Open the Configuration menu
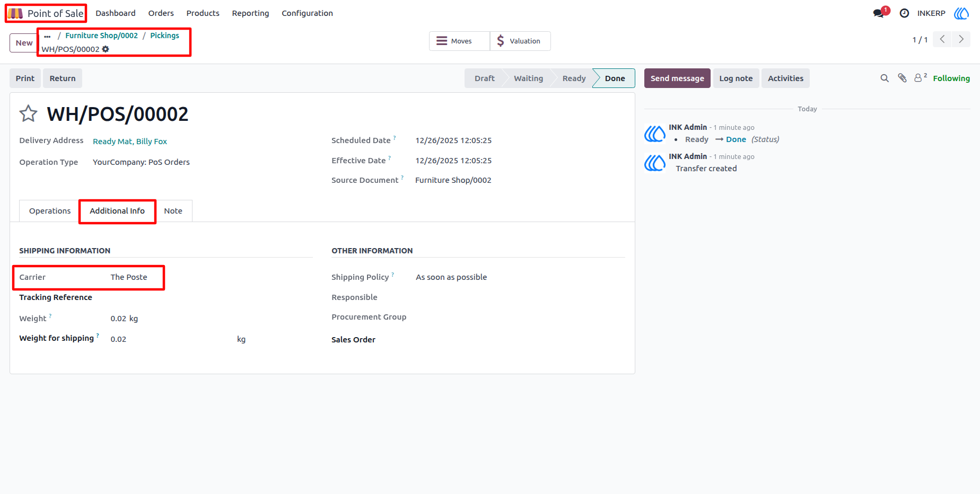The width and height of the screenshot is (980, 494). point(308,13)
